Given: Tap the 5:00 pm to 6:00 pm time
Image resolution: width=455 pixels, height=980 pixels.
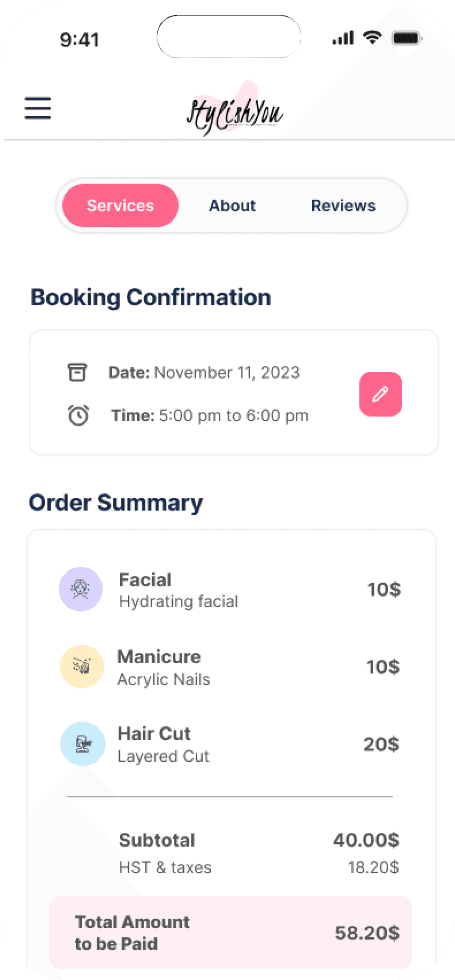Looking at the screenshot, I should (233, 416).
